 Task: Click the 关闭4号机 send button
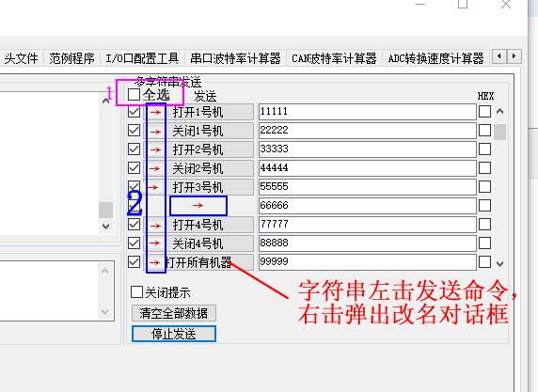click(198, 243)
